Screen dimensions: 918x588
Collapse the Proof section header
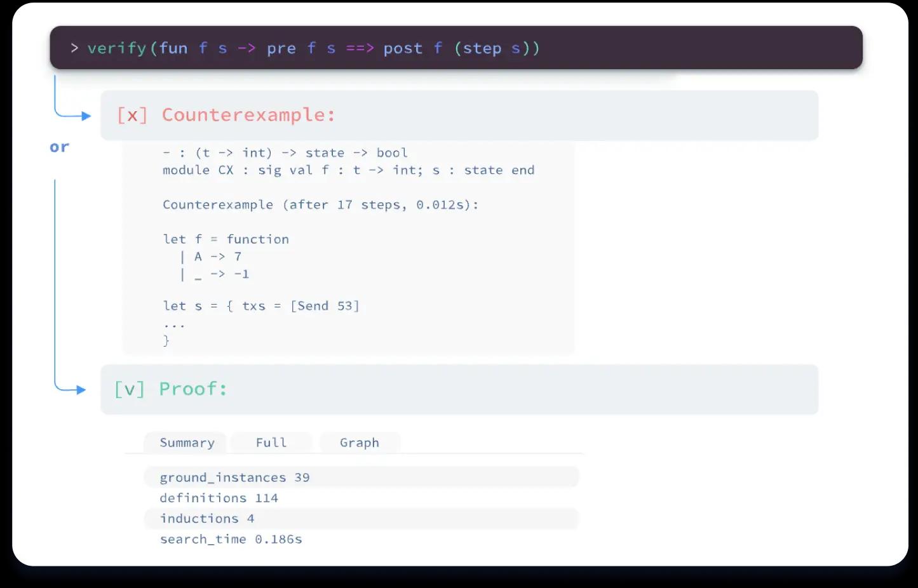click(x=459, y=389)
